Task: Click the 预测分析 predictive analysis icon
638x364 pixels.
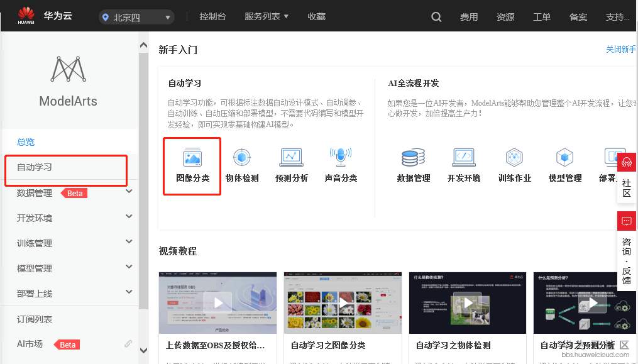Action: click(291, 157)
